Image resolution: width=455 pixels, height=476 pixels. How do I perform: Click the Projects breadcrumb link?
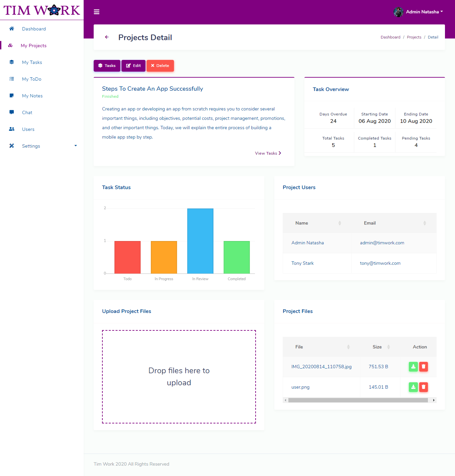pyautogui.click(x=414, y=37)
